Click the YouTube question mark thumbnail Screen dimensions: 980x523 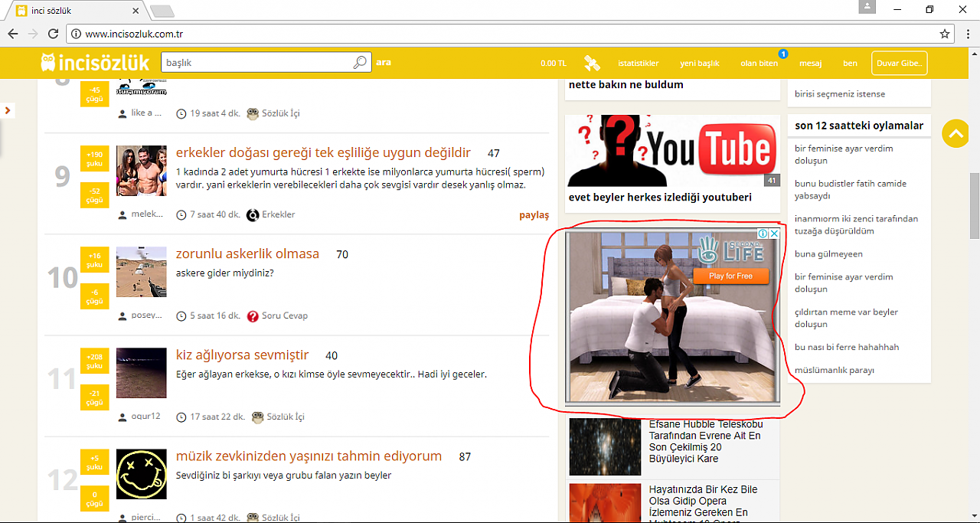tap(673, 151)
